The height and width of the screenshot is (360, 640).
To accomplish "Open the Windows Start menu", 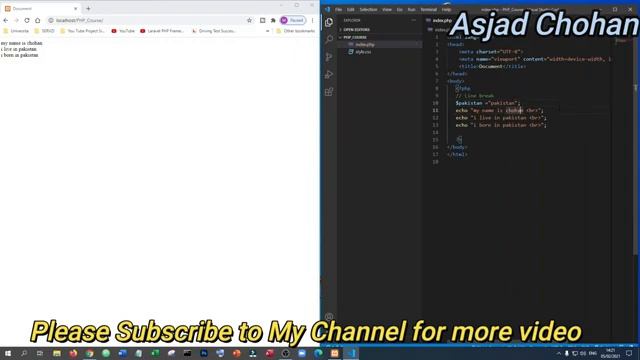I will (8, 353).
